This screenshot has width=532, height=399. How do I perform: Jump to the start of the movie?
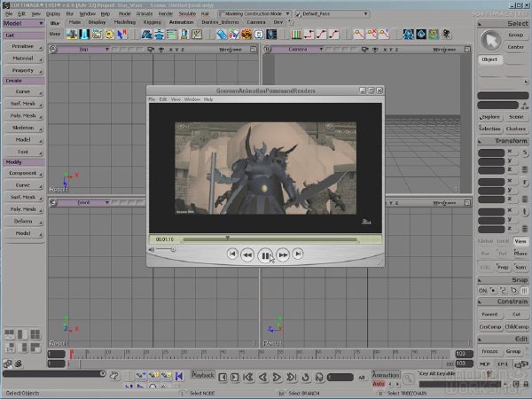[232, 254]
